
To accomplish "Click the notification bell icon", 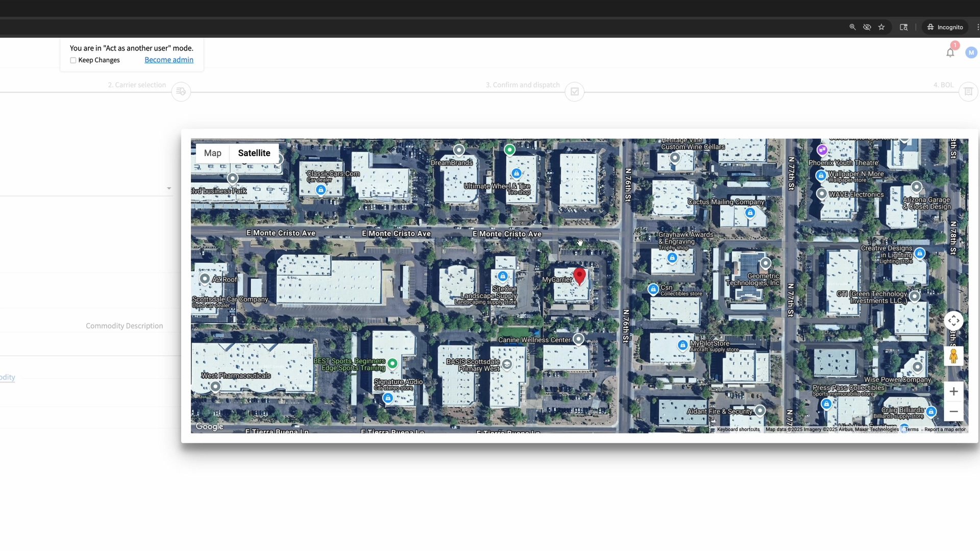I will pos(950,53).
